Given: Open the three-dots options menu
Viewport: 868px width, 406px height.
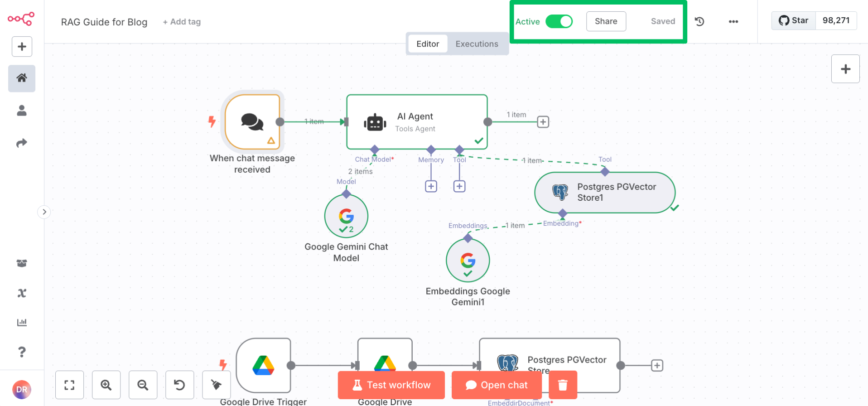Looking at the screenshot, I should pyautogui.click(x=733, y=21).
